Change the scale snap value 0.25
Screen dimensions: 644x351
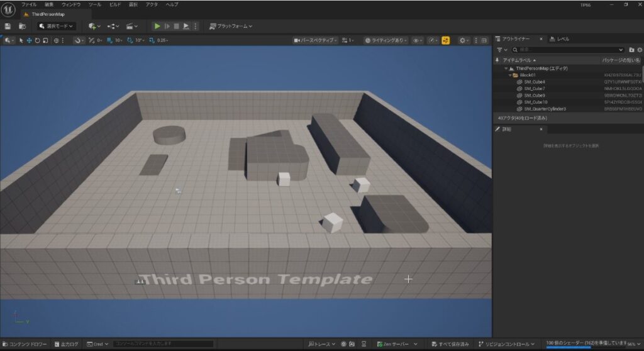tap(163, 40)
